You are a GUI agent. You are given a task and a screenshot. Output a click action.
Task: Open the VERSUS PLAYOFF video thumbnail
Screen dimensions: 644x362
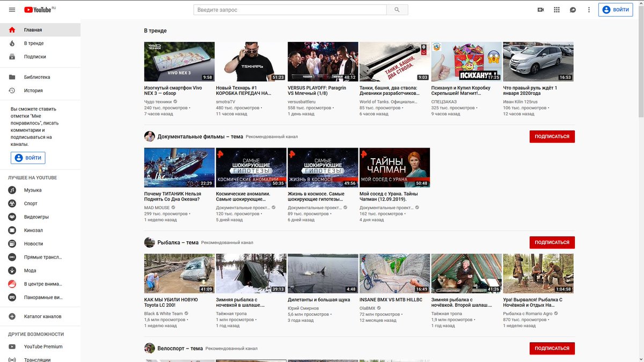tap(323, 62)
